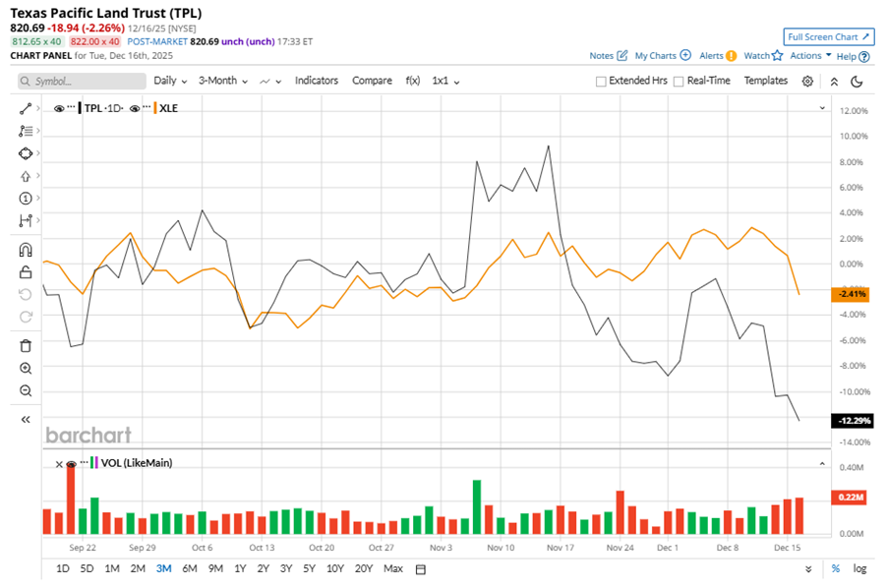Choose the shapes drawing tool

(26, 153)
